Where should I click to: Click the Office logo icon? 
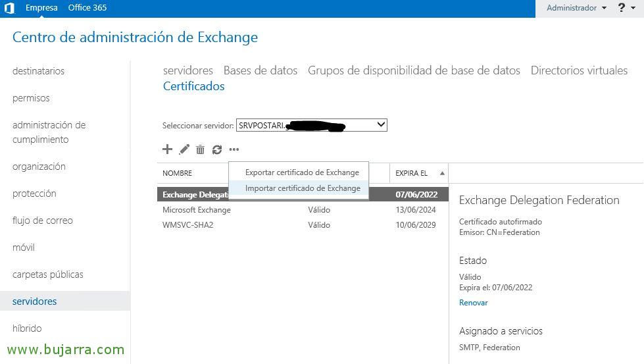9,9
